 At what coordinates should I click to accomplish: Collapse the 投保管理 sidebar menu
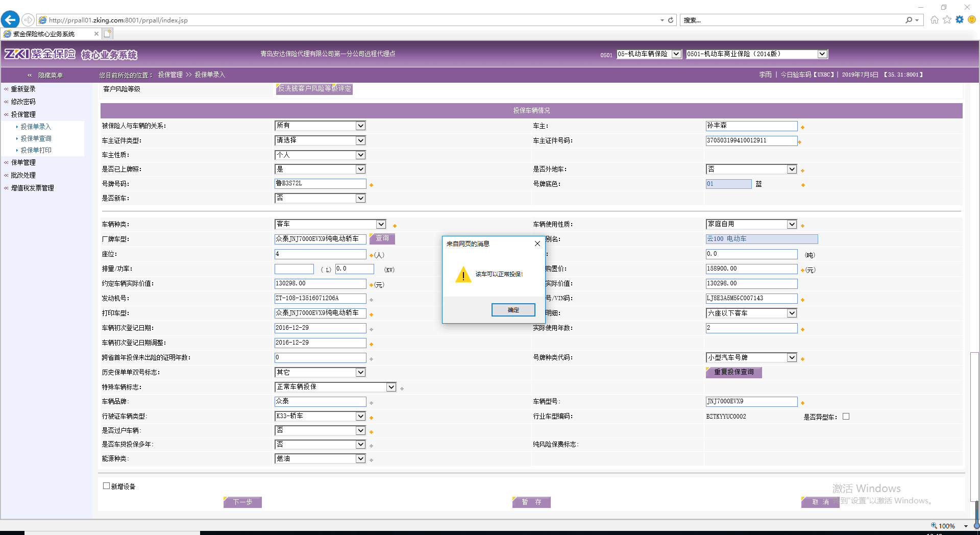(23, 114)
